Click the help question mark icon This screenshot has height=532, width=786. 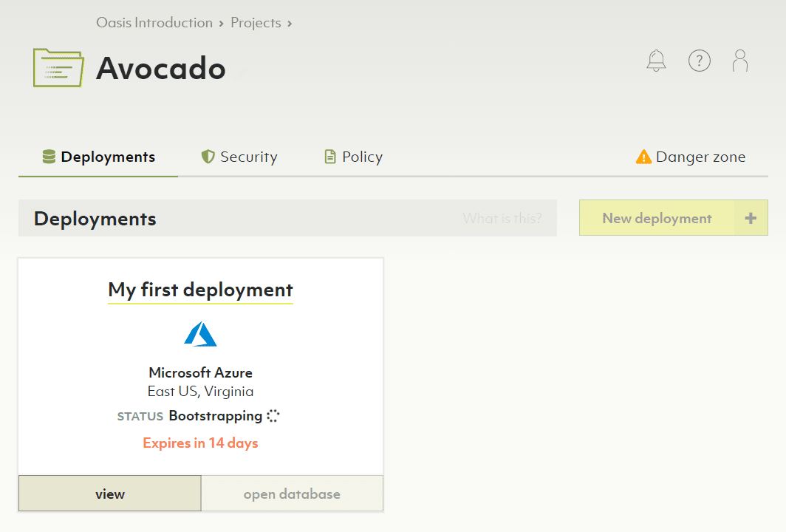pyautogui.click(x=699, y=61)
